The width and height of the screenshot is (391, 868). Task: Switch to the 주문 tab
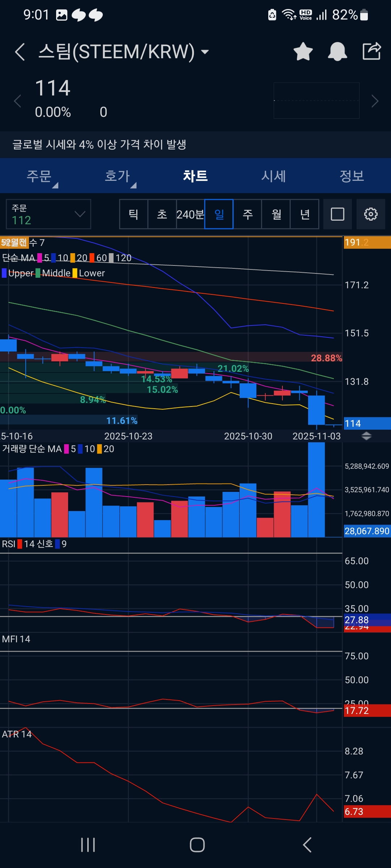tap(39, 176)
